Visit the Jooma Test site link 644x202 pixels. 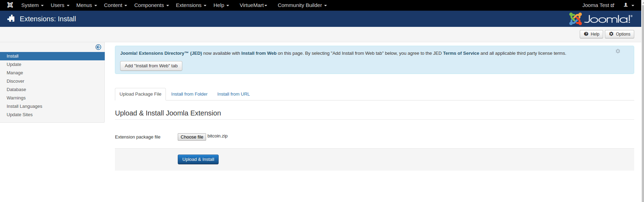598,5
